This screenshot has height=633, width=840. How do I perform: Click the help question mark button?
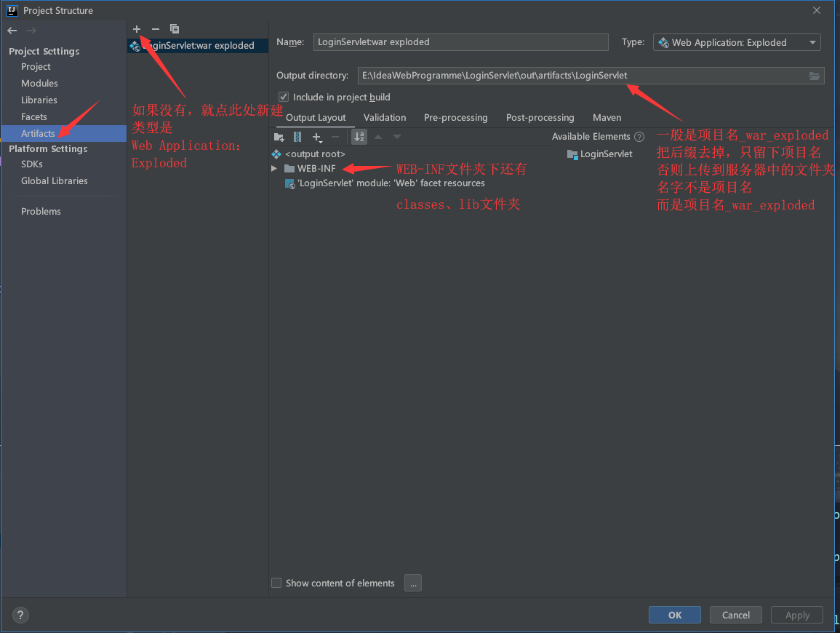coord(20,616)
